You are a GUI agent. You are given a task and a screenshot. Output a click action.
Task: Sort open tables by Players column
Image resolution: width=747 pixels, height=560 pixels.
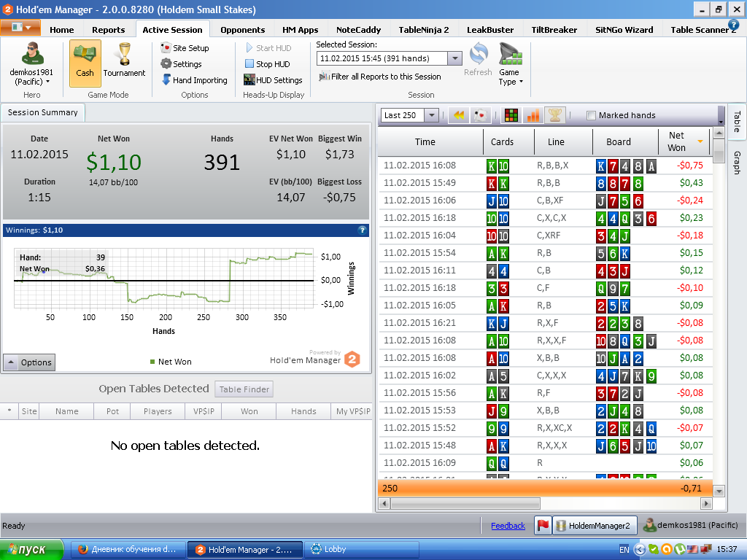tap(158, 411)
